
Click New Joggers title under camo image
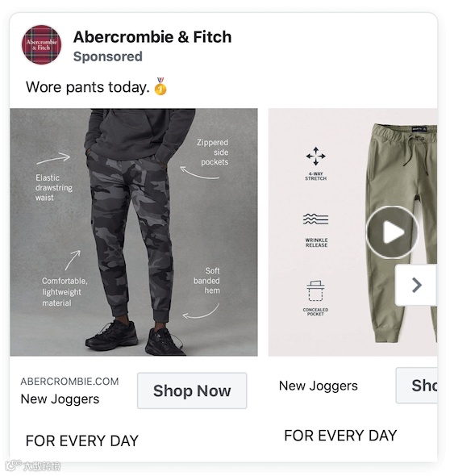pyautogui.click(x=60, y=399)
